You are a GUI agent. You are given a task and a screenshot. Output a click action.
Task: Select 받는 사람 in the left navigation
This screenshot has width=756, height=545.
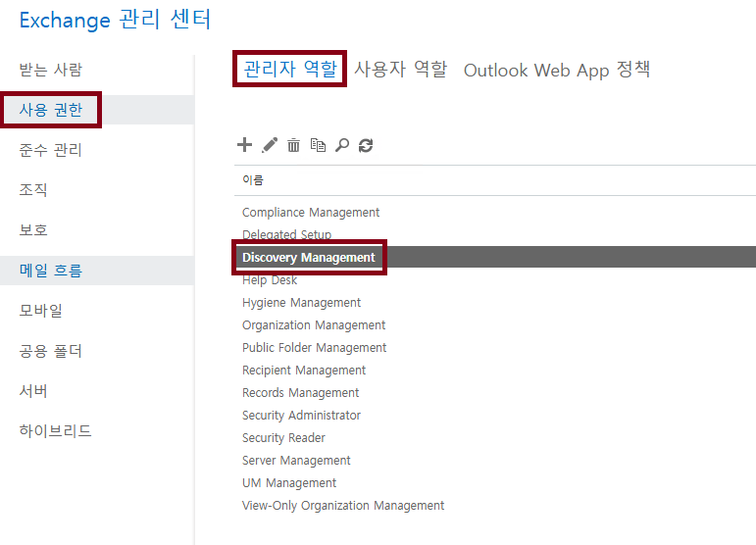click(51, 70)
